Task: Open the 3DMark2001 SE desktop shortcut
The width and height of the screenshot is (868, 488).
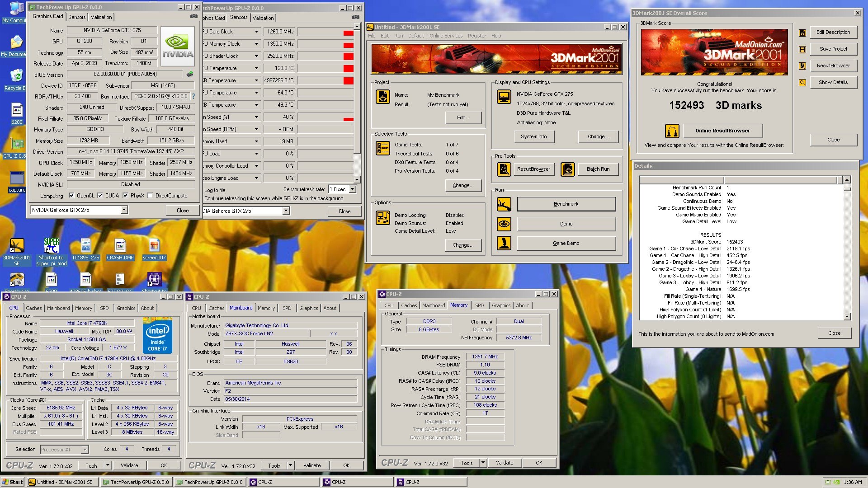Action: point(17,252)
